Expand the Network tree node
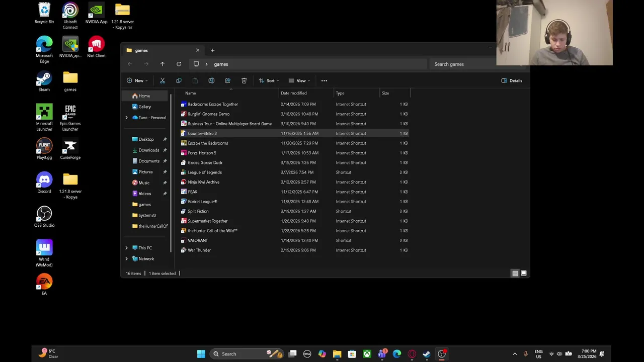 pos(126,259)
